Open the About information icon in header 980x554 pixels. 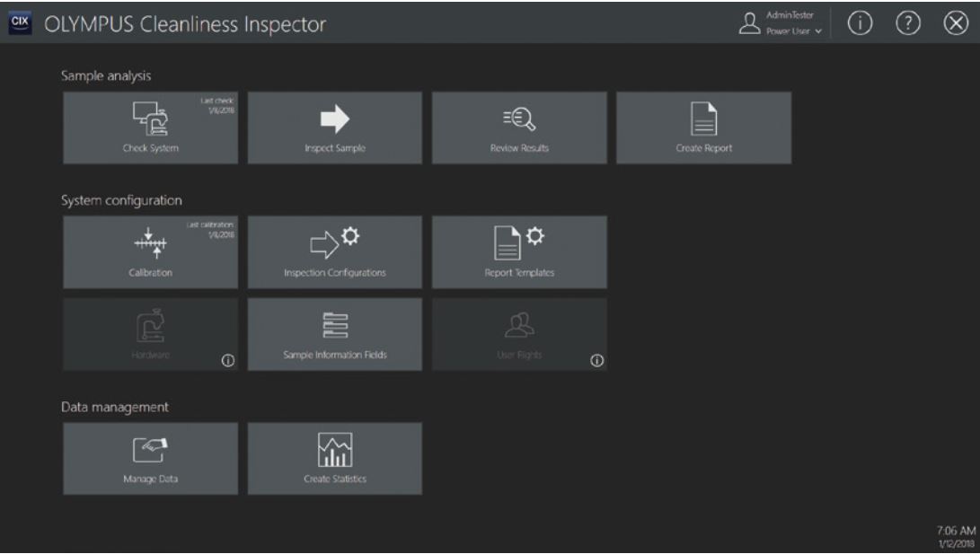click(x=860, y=23)
